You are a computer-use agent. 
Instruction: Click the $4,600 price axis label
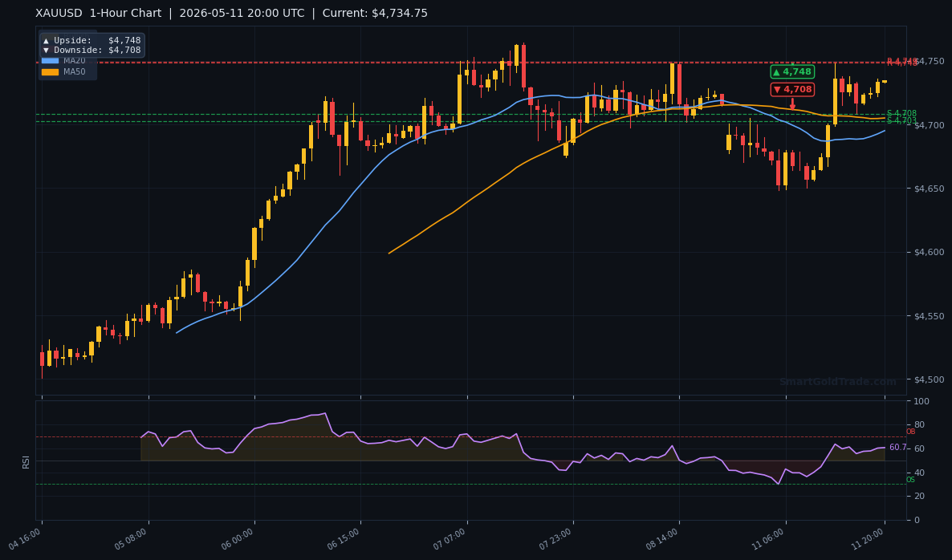(929, 253)
